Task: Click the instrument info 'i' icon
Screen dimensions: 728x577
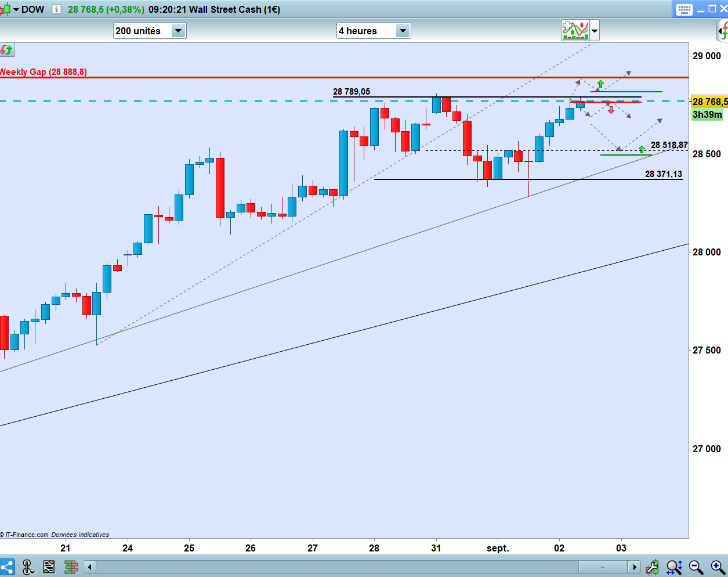Action: click(x=56, y=9)
